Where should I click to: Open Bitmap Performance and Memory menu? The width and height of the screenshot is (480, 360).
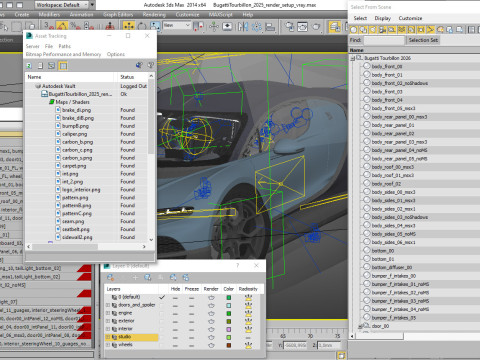pyautogui.click(x=63, y=54)
